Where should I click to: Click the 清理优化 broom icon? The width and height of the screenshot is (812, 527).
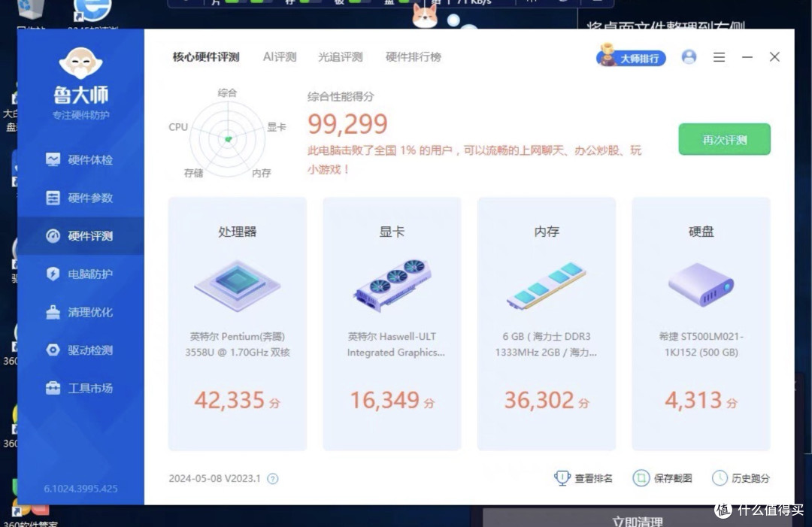pos(53,312)
